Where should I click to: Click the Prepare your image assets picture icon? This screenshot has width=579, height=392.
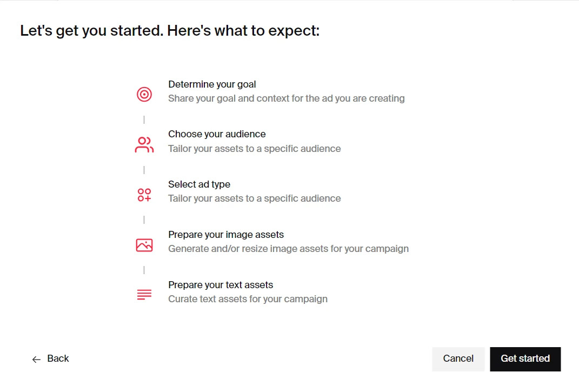143,244
